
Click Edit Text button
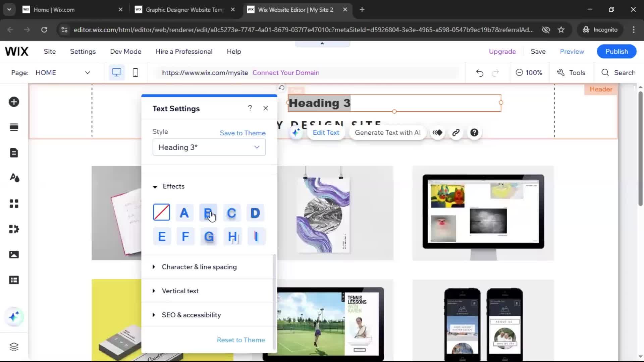[x=326, y=133]
